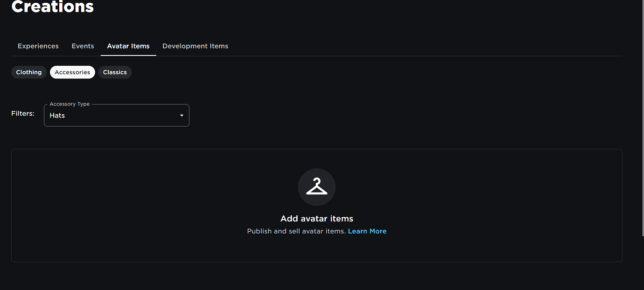The width and height of the screenshot is (644, 290).
Task: Select the Clothing filter pill
Action: (28, 72)
